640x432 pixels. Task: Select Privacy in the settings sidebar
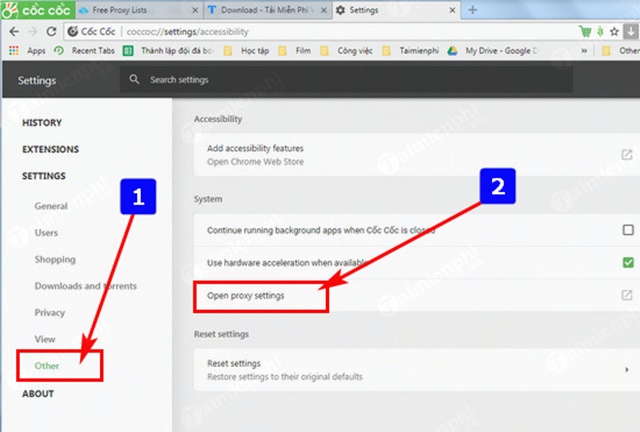coord(49,312)
